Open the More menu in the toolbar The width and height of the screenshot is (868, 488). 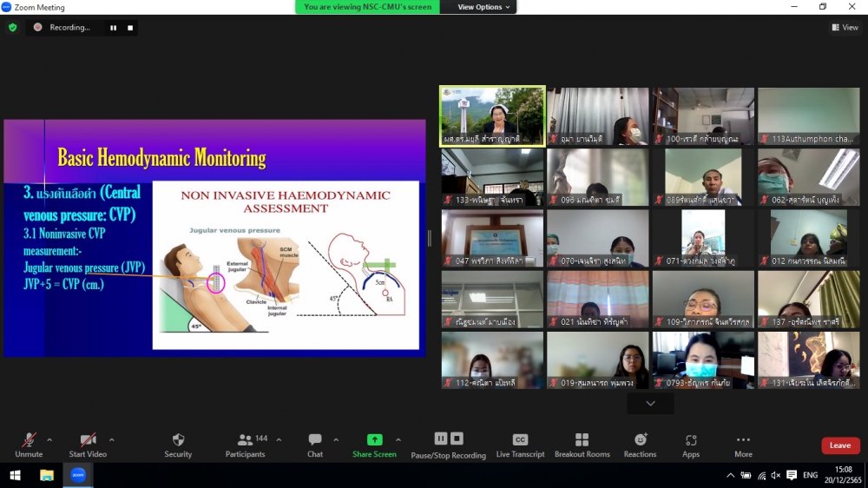tap(743, 444)
